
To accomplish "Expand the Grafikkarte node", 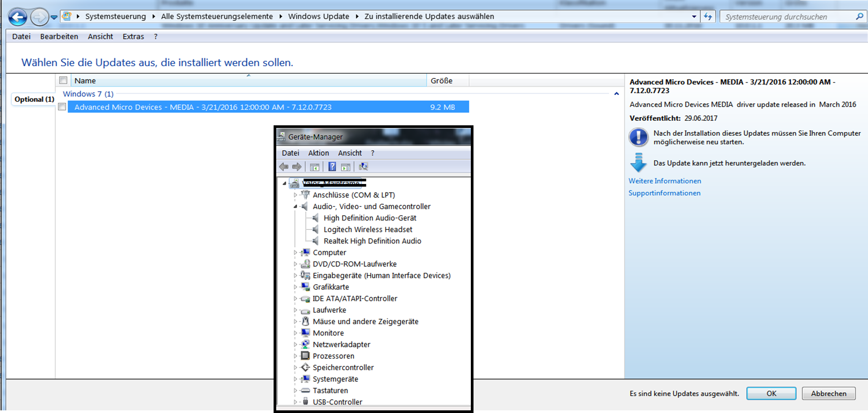I will tap(296, 287).
